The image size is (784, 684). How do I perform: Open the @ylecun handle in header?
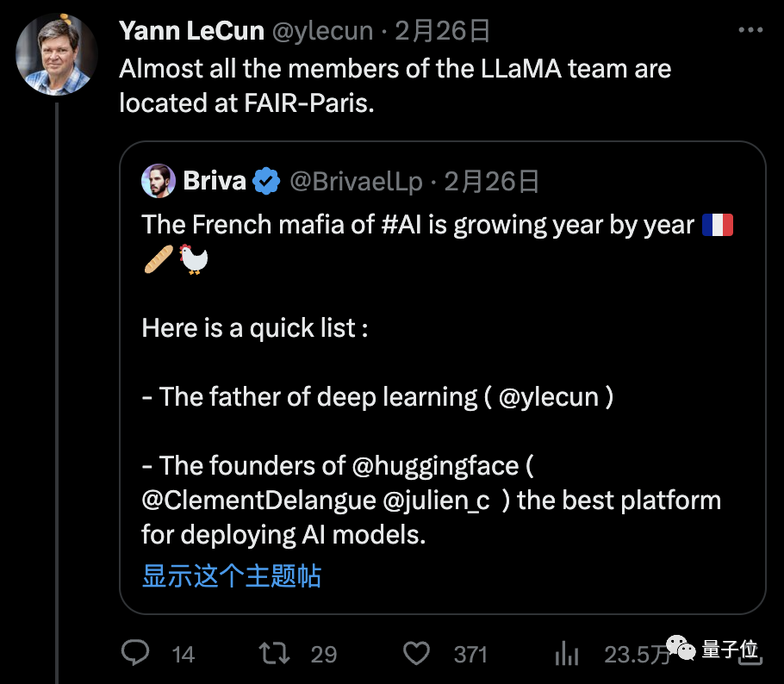point(322,32)
